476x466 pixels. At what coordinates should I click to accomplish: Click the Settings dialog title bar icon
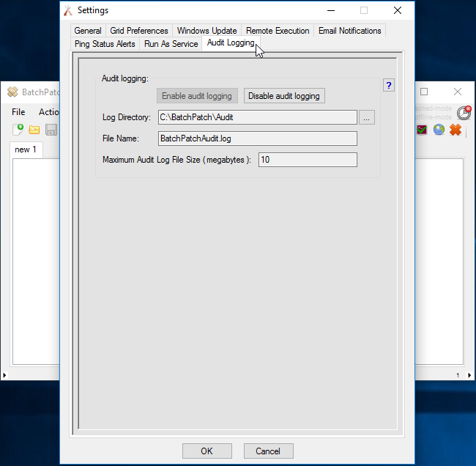tap(68, 11)
